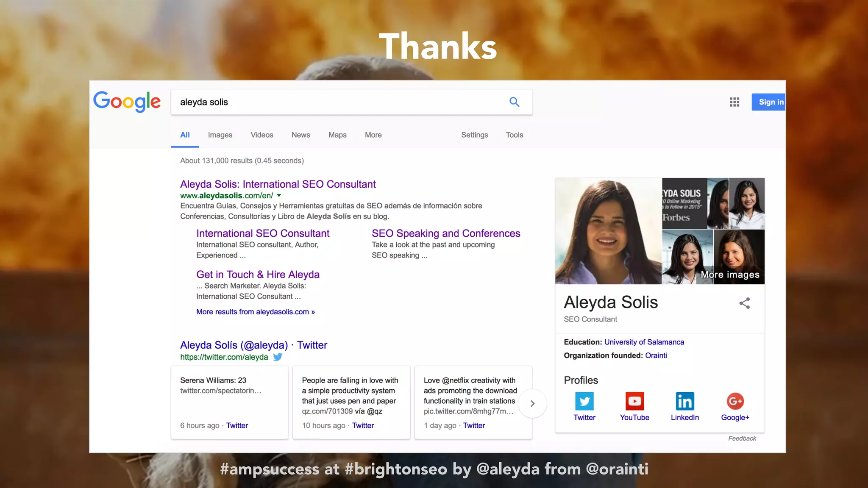868x488 pixels.
Task: Open the International SEO Consultant sitelink
Action: 263,233
